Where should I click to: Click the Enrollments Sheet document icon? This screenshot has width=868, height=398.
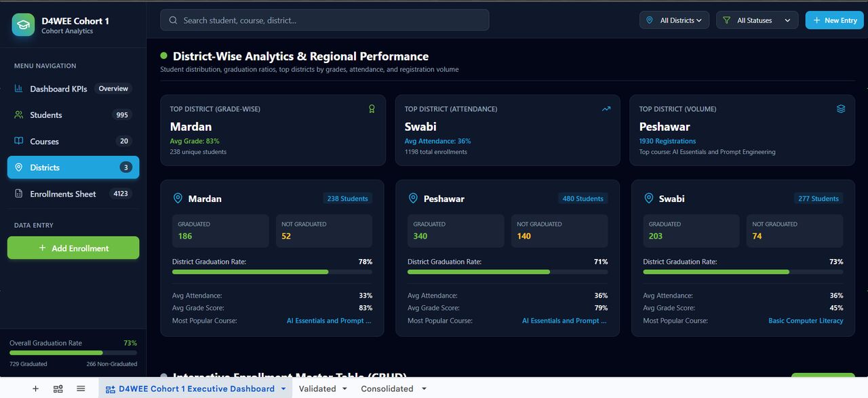point(18,194)
